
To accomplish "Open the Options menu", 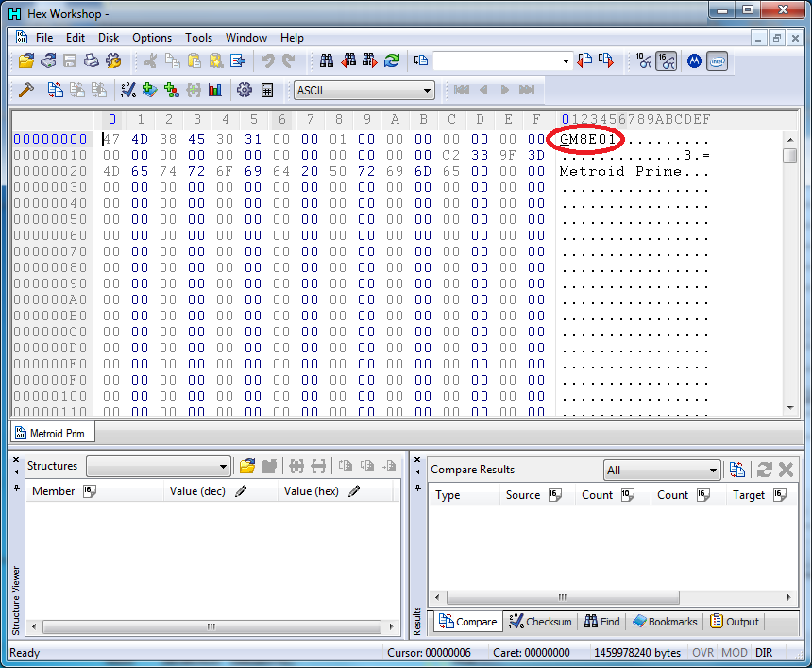I will tap(152, 38).
